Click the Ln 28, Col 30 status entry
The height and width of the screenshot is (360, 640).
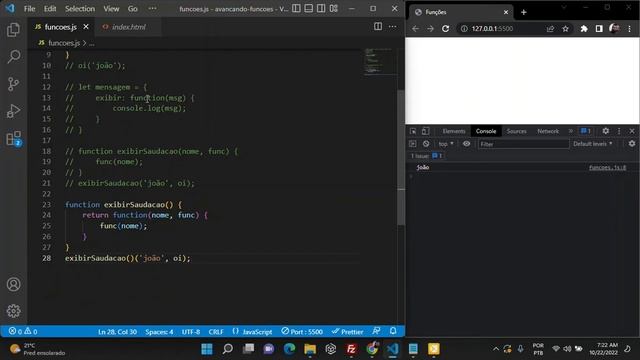[x=117, y=332]
